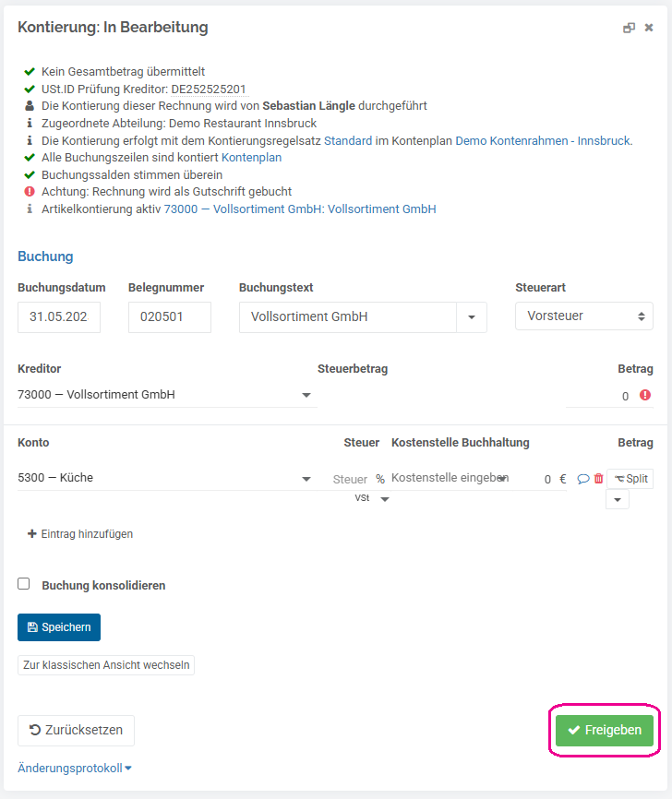This screenshot has height=799, width=672.
Task: Click the comment bubble icon on Küche row
Action: [x=582, y=479]
